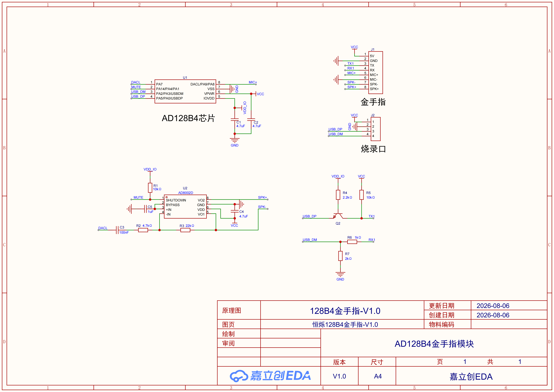
Task: Click the 'SHUTDOWN' pin name on U2
Action: point(176,200)
